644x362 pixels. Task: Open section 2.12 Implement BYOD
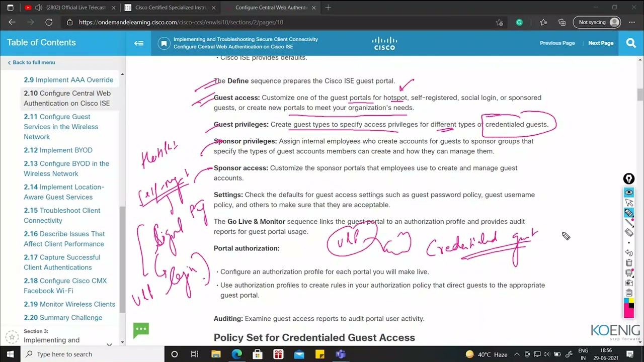click(58, 150)
